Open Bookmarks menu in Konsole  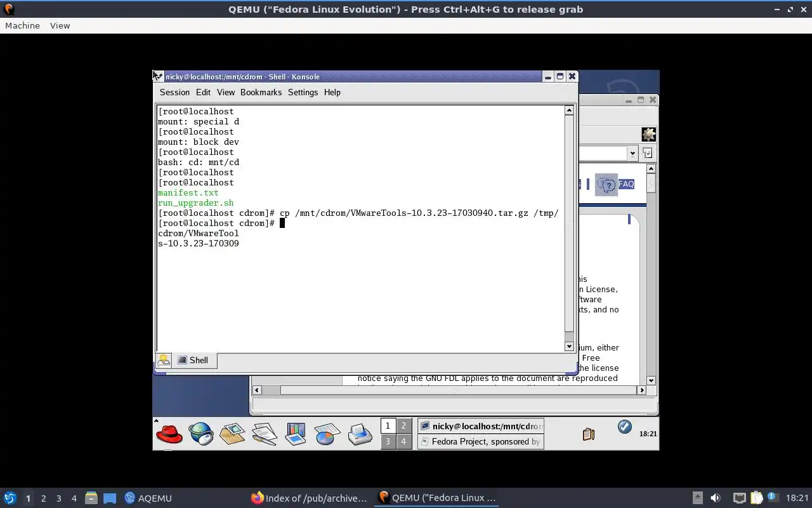261,92
